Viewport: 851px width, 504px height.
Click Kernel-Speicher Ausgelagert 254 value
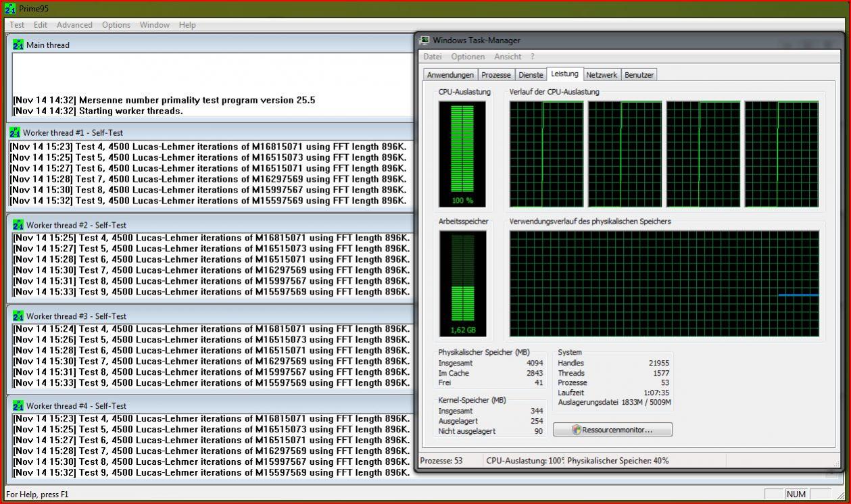[x=537, y=421]
